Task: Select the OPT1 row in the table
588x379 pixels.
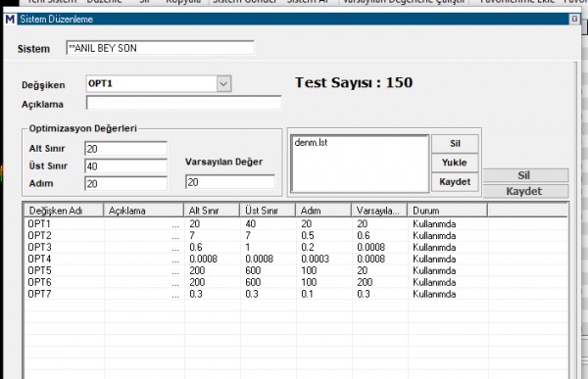Action: pyautogui.click(x=296, y=224)
